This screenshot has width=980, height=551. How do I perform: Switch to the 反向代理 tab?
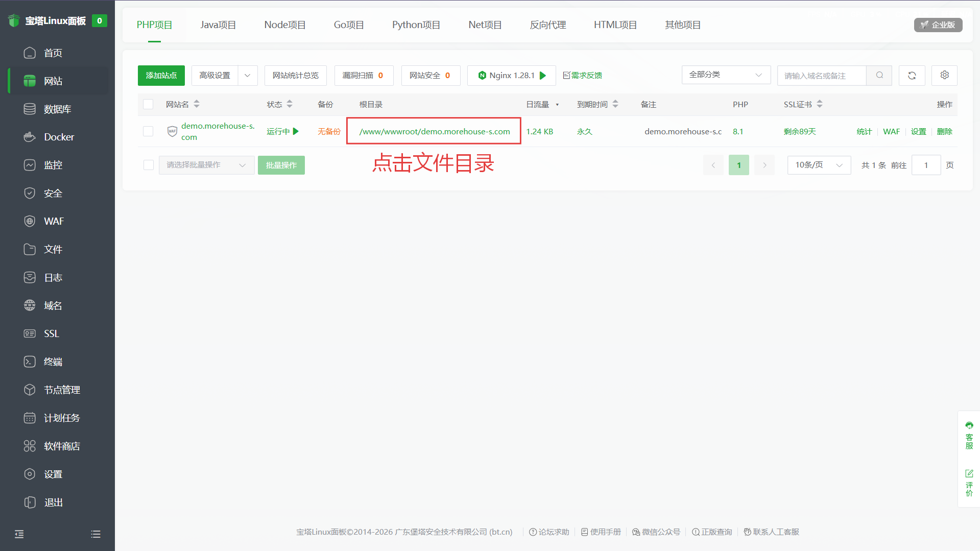(x=547, y=25)
